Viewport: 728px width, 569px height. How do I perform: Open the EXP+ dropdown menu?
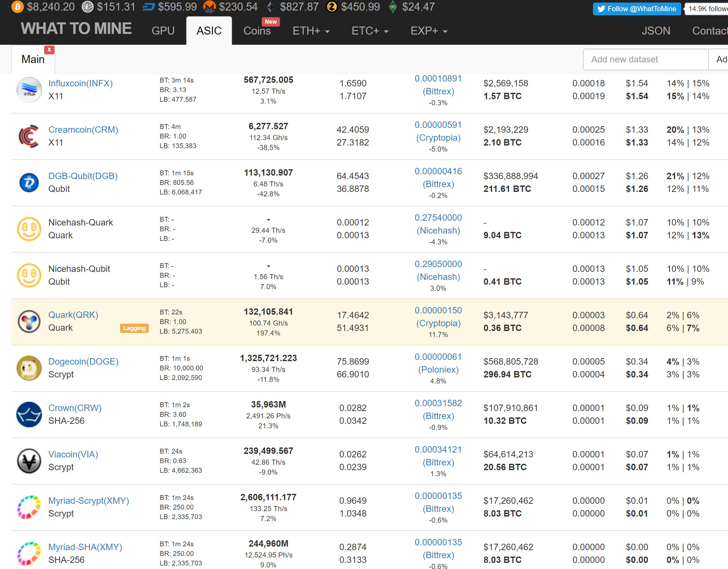[429, 31]
